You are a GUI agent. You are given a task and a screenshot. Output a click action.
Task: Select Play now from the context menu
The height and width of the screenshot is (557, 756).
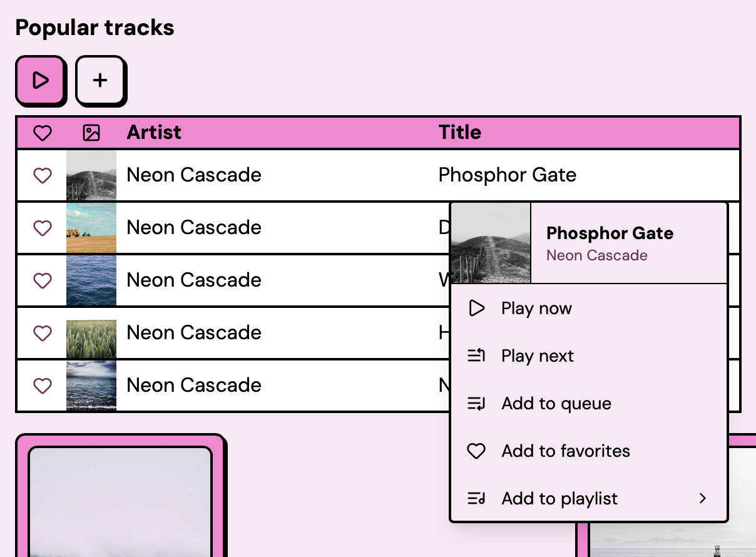click(x=536, y=308)
